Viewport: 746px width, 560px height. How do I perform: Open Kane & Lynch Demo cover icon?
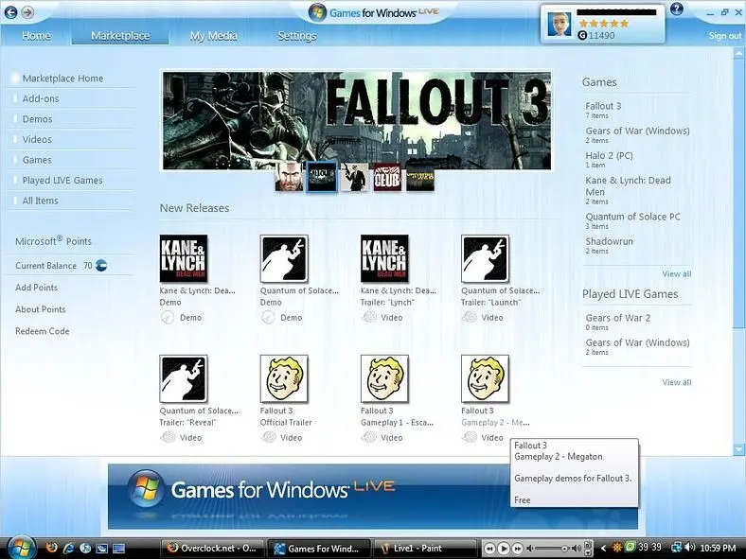[x=184, y=258]
